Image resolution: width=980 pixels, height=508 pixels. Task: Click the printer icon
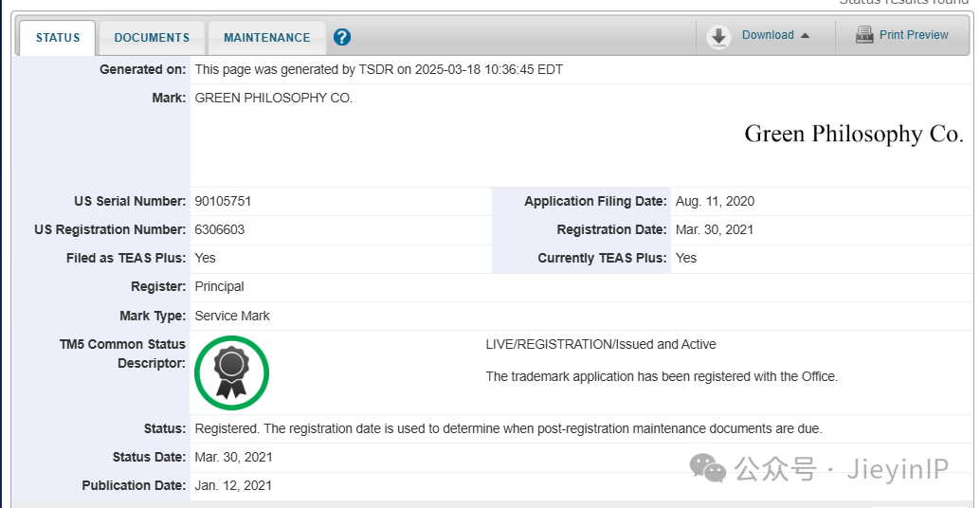[864, 35]
